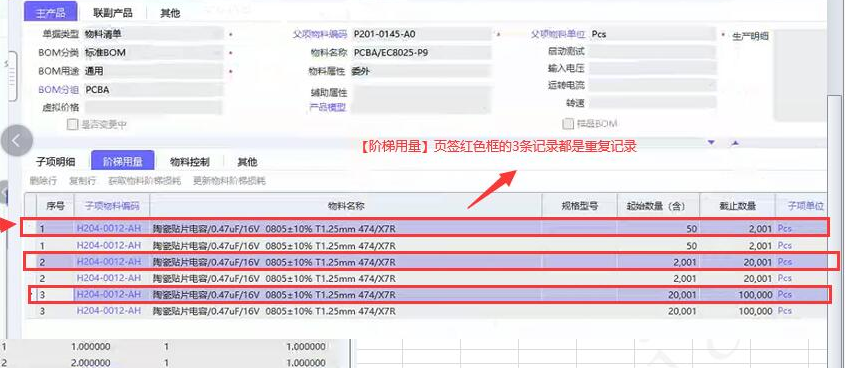Toggle the 样品BOM checkbox
845x368 pixels.
567,124
